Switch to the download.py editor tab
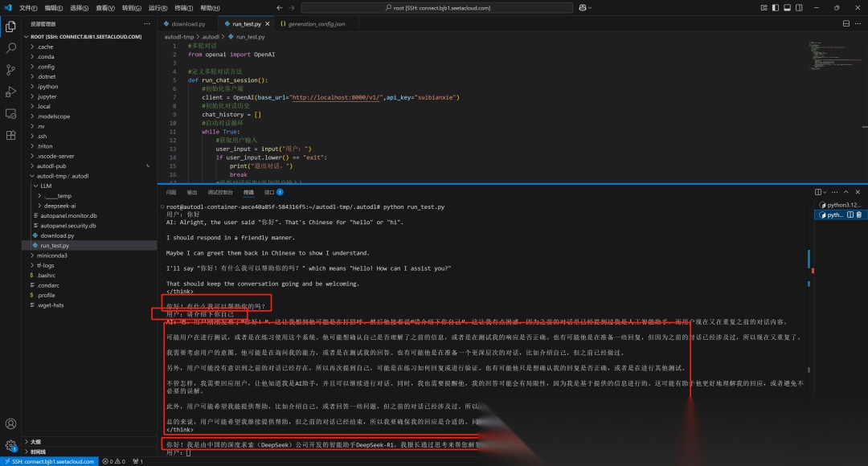 188,24
